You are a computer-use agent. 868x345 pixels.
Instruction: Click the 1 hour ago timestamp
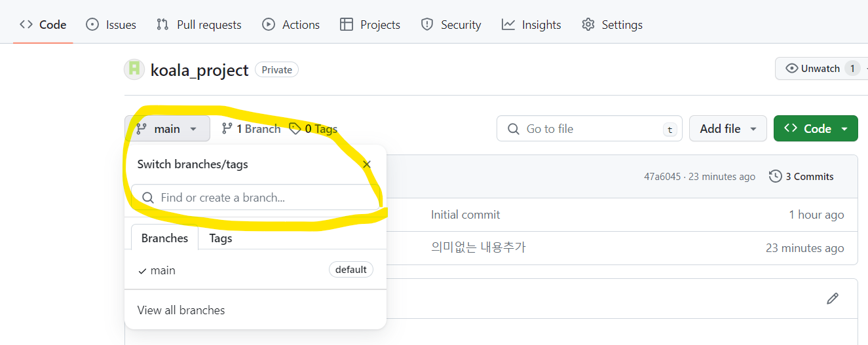[x=816, y=215]
